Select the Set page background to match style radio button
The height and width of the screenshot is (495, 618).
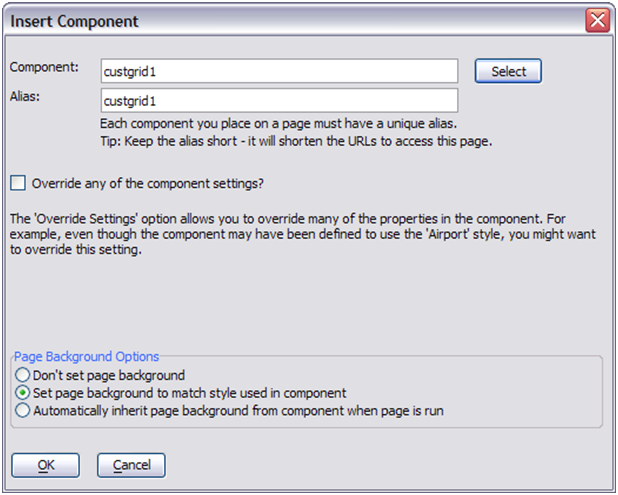coord(22,393)
